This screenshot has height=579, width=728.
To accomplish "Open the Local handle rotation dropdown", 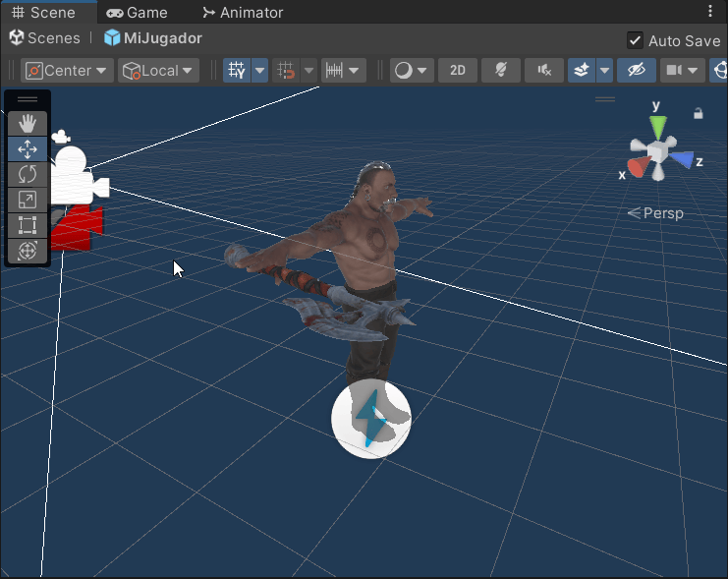I will click(x=158, y=71).
